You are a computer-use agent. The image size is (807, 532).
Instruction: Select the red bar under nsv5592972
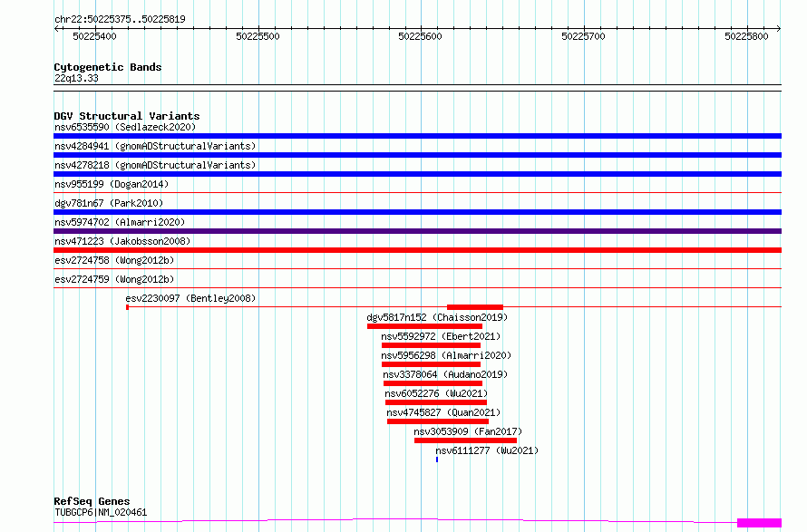(432, 345)
